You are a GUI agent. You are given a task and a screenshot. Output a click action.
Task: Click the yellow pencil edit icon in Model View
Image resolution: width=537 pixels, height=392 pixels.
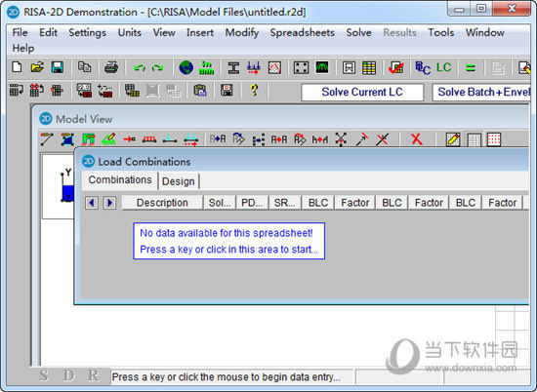tap(453, 139)
